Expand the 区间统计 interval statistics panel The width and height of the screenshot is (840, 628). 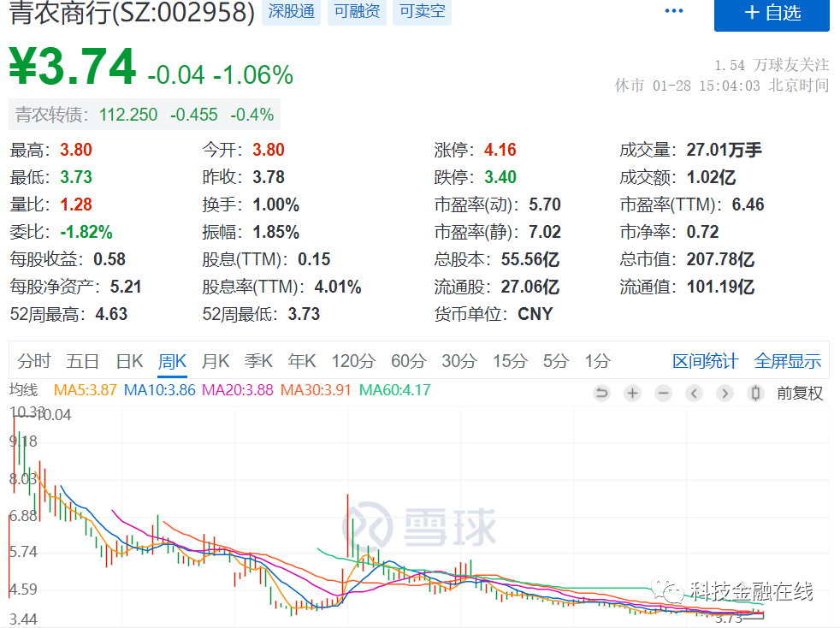(705, 361)
